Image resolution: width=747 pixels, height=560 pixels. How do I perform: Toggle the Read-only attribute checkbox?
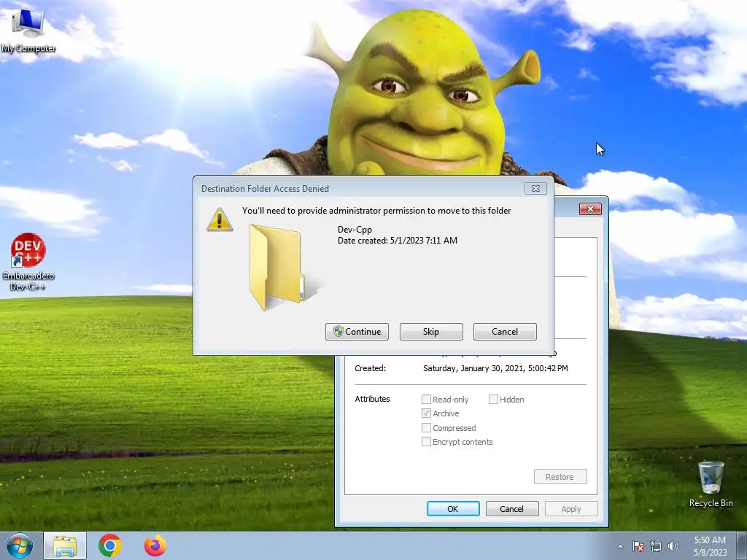(x=426, y=399)
